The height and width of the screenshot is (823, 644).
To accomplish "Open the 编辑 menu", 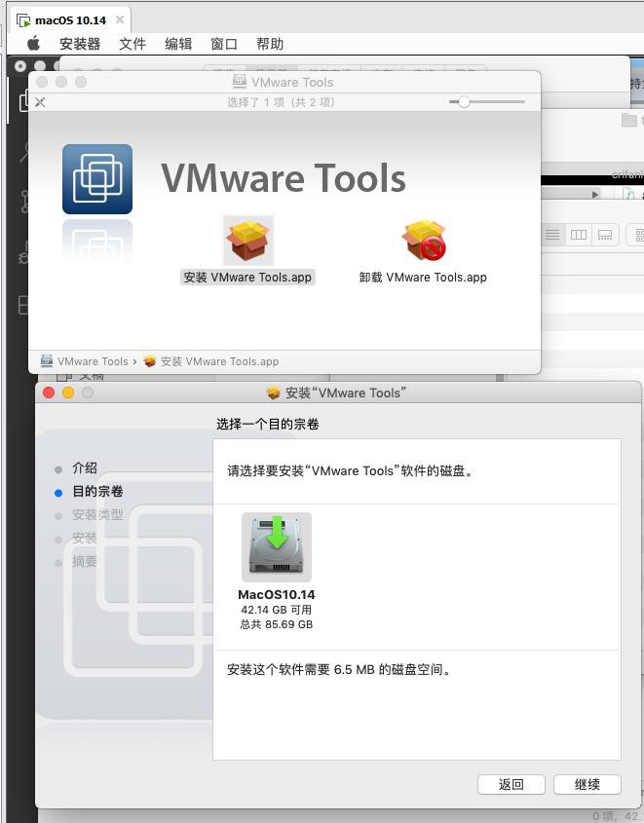I will point(178,44).
